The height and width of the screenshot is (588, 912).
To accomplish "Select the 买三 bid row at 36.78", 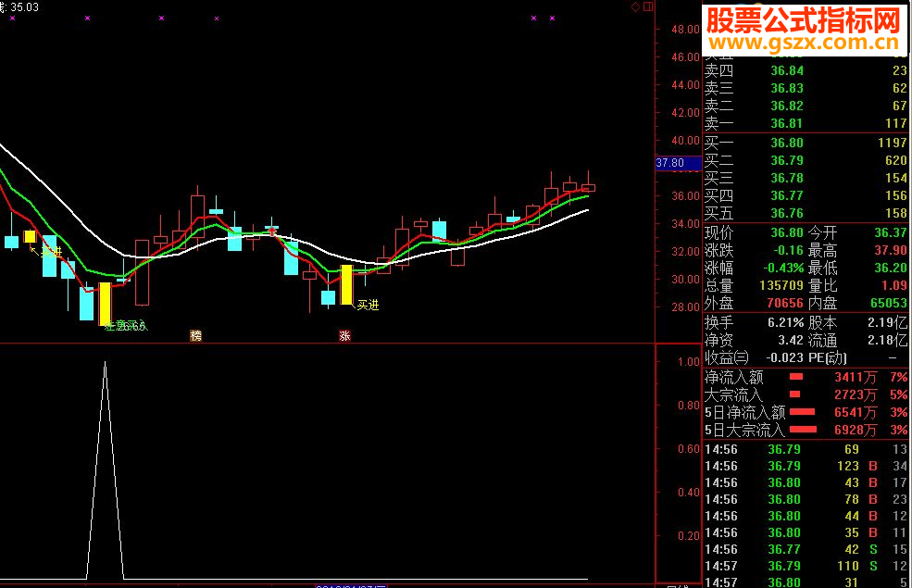I will [806, 178].
